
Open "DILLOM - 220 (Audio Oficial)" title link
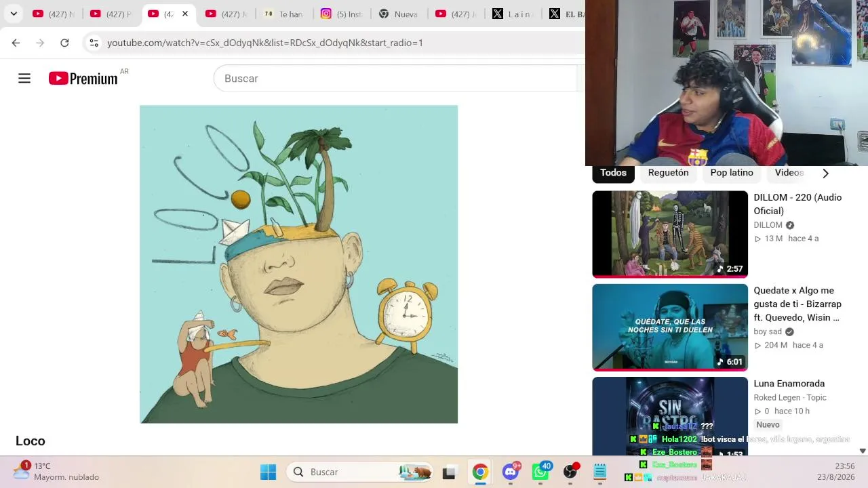[x=797, y=204]
